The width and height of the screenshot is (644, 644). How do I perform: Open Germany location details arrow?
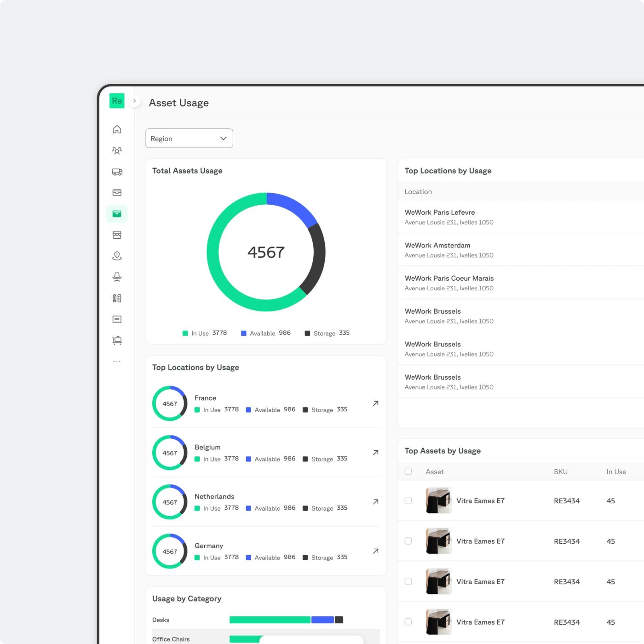pos(375,551)
